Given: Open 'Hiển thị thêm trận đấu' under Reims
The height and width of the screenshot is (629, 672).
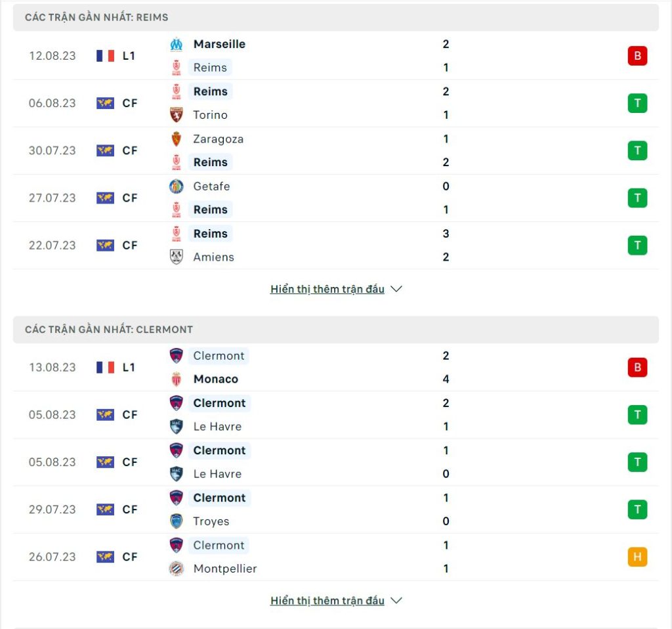Looking at the screenshot, I should click(327, 289).
